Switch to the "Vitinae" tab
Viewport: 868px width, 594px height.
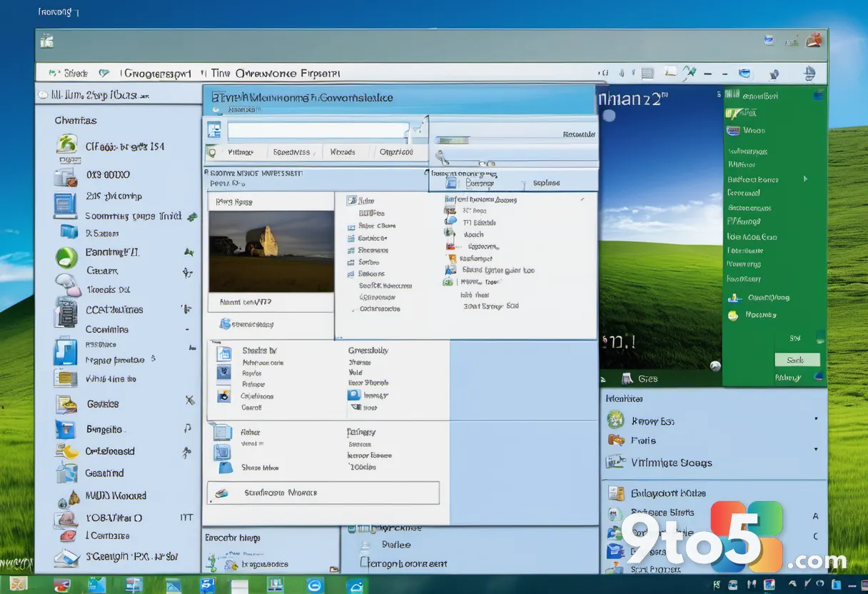click(241, 152)
